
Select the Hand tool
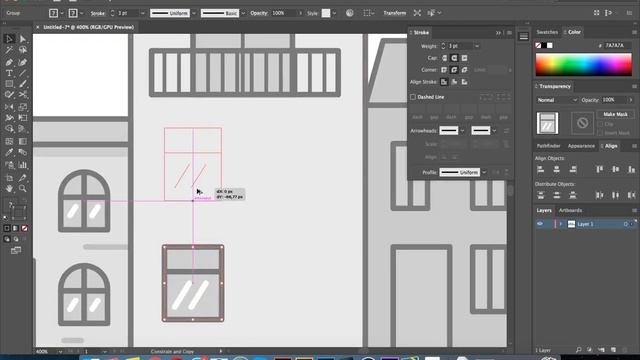9,189
